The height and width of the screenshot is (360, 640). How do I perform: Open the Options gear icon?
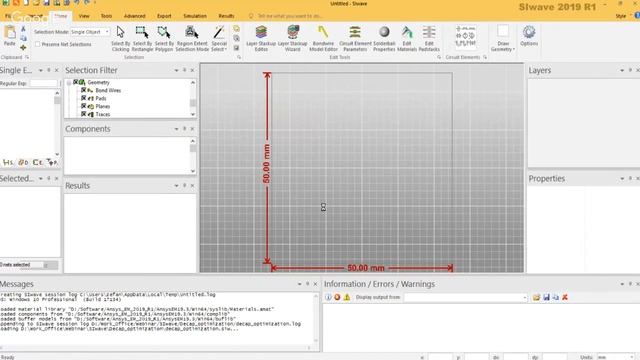tap(529, 36)
